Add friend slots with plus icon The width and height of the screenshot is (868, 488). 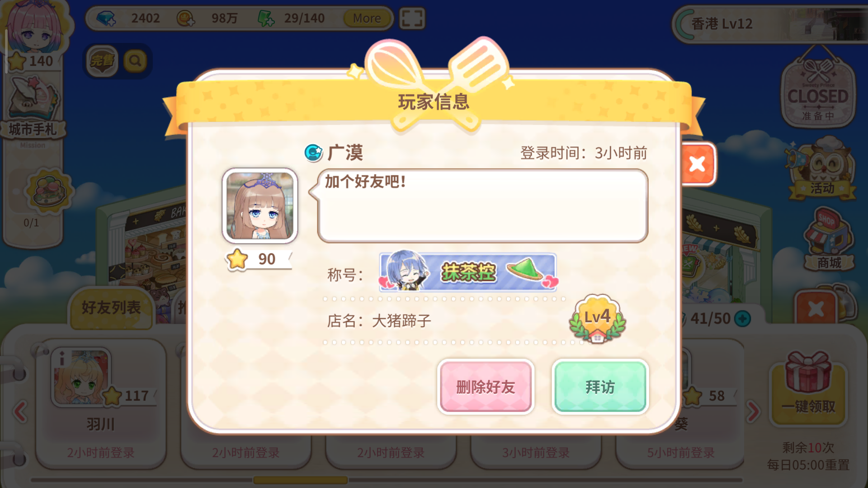(742, 319)
